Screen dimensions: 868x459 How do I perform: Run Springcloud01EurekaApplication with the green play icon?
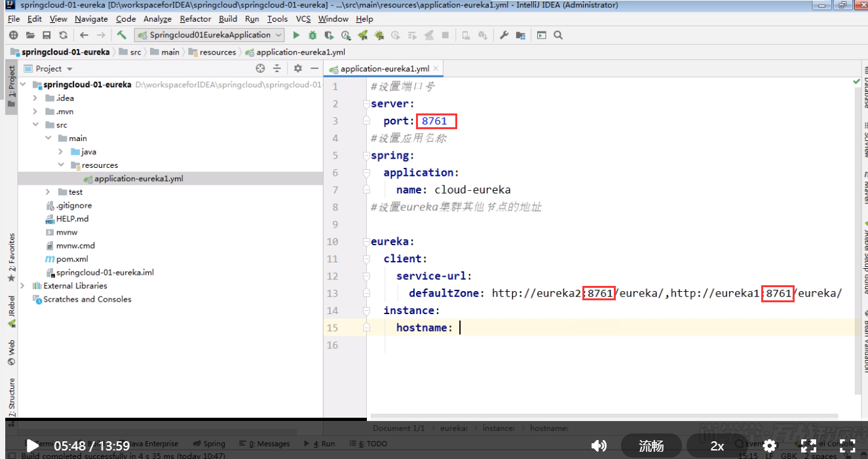296,35
